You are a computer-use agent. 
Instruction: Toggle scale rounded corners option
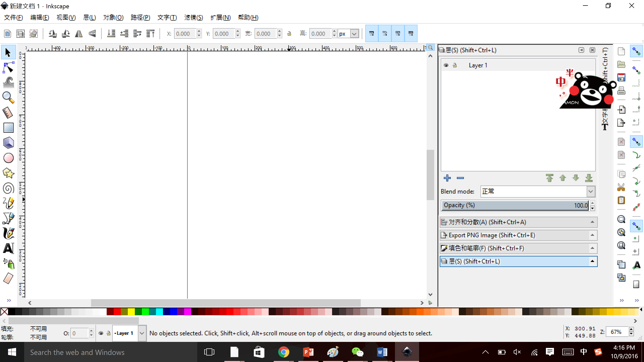[385, 33]
